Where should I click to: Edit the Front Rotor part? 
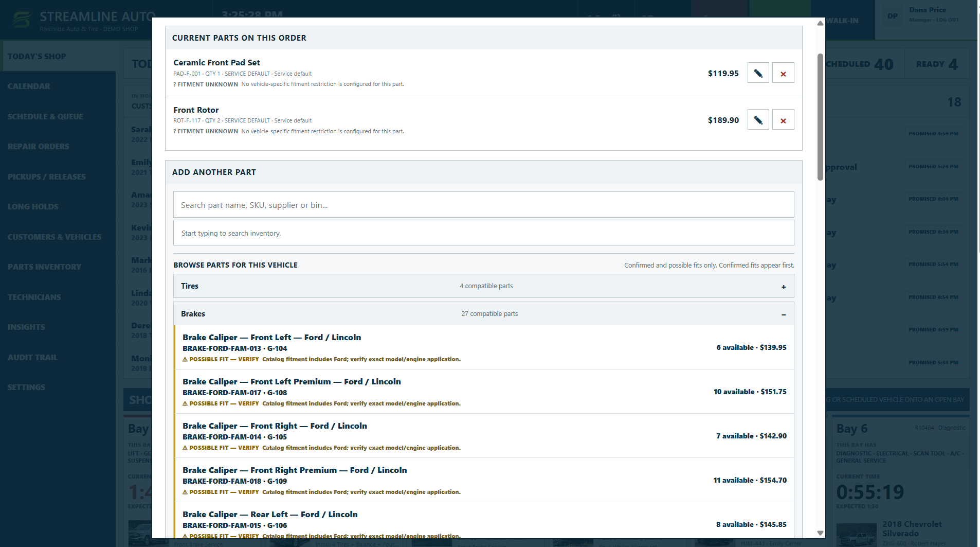758,120
